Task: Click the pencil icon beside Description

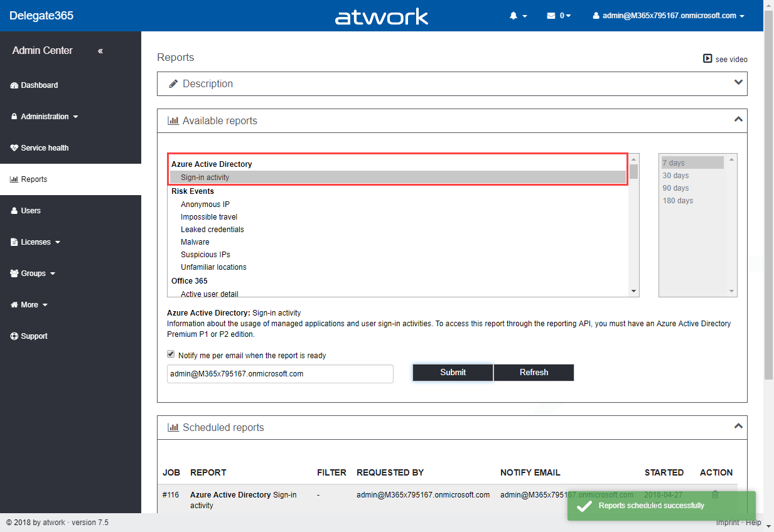Action: click(173, 83)
